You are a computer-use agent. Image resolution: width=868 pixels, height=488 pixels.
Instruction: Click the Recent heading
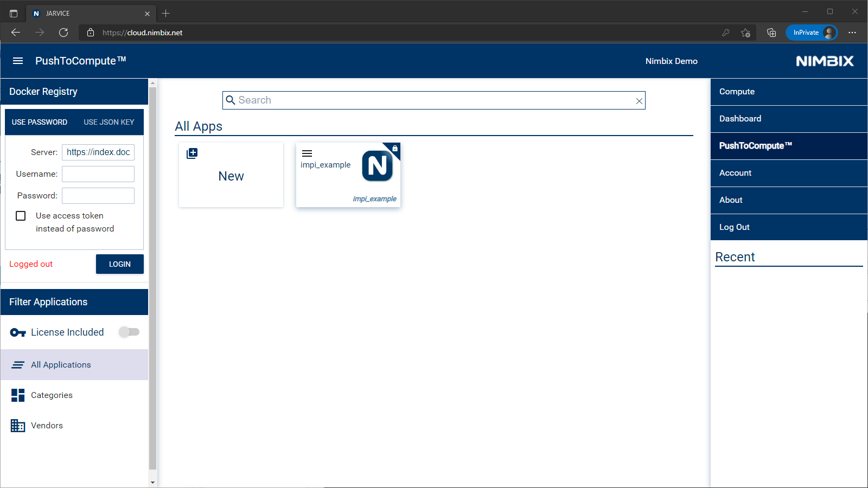click(x=735, y=257)
